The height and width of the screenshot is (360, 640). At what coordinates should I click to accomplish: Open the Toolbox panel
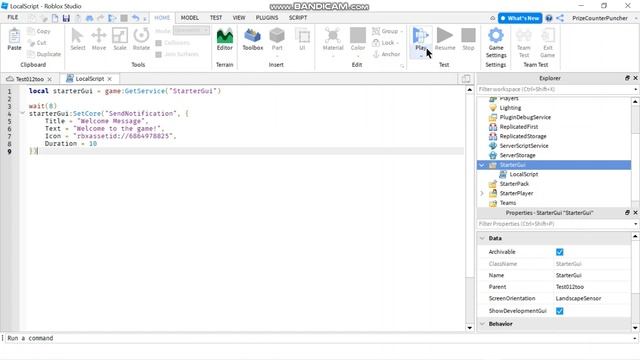click(253, 39)
